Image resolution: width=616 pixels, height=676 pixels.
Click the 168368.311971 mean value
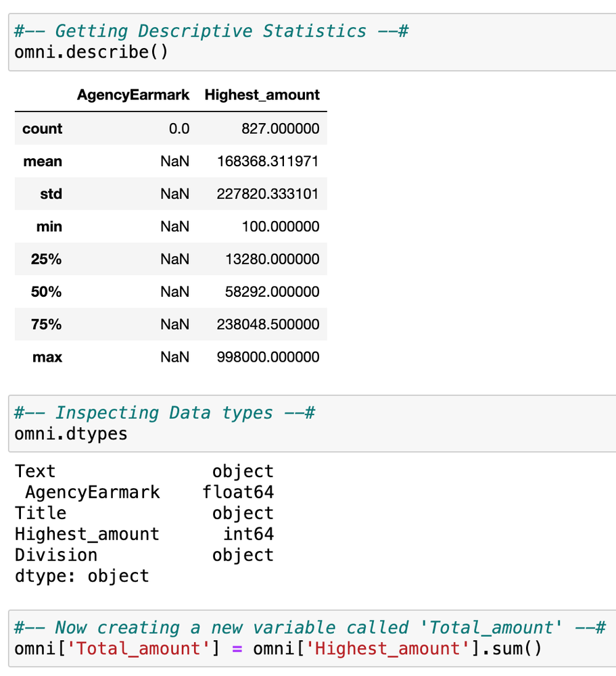(268, 162)
